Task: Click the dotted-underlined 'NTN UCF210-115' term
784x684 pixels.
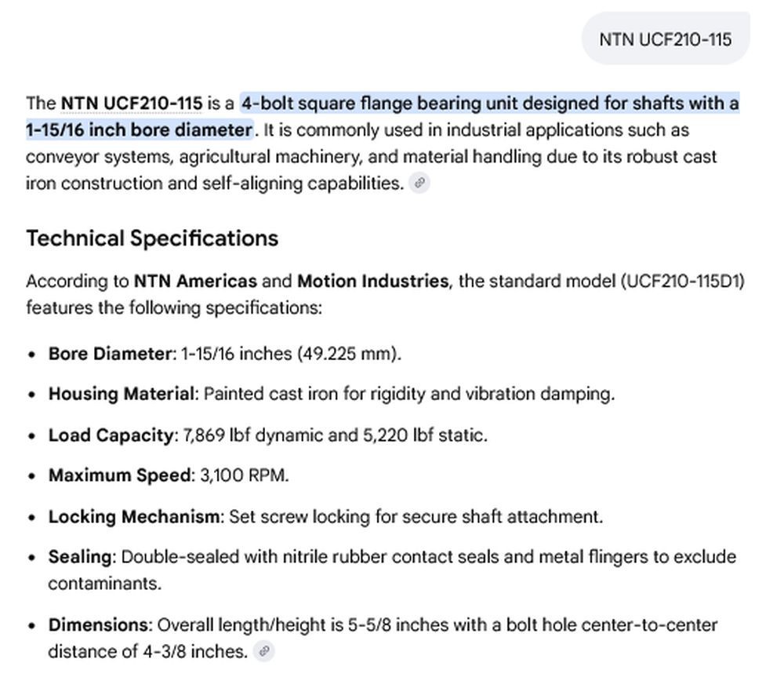Action: (x=132, y=104)
